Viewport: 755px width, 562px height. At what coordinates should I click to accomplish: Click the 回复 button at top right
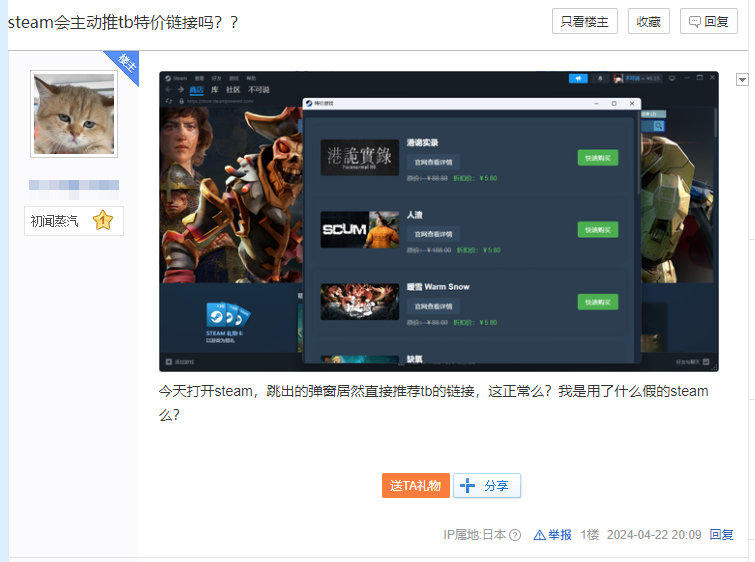coord(708,21)
